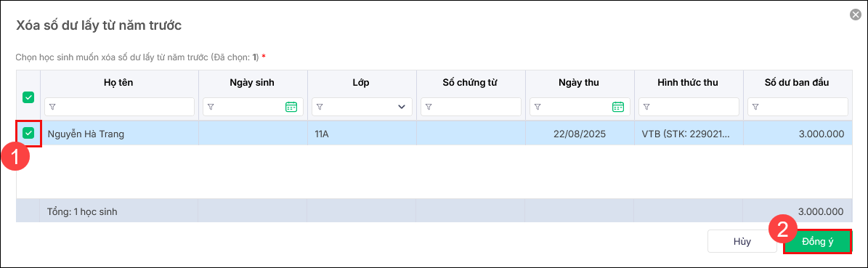Close the dialog with the X icon

click(x=855, y=15)
